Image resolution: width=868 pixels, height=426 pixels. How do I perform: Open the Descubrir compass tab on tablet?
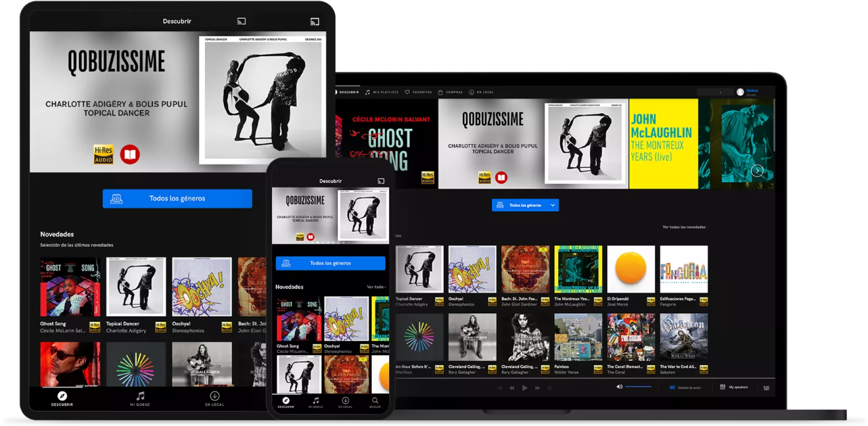(62, 398)
